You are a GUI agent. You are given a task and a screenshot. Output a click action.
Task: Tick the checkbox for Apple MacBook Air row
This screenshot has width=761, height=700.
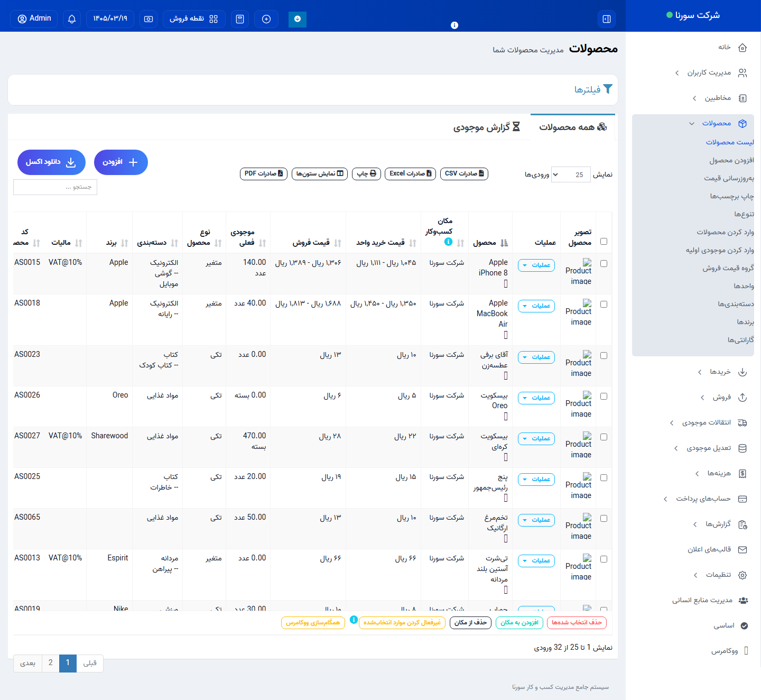[604, 305]
